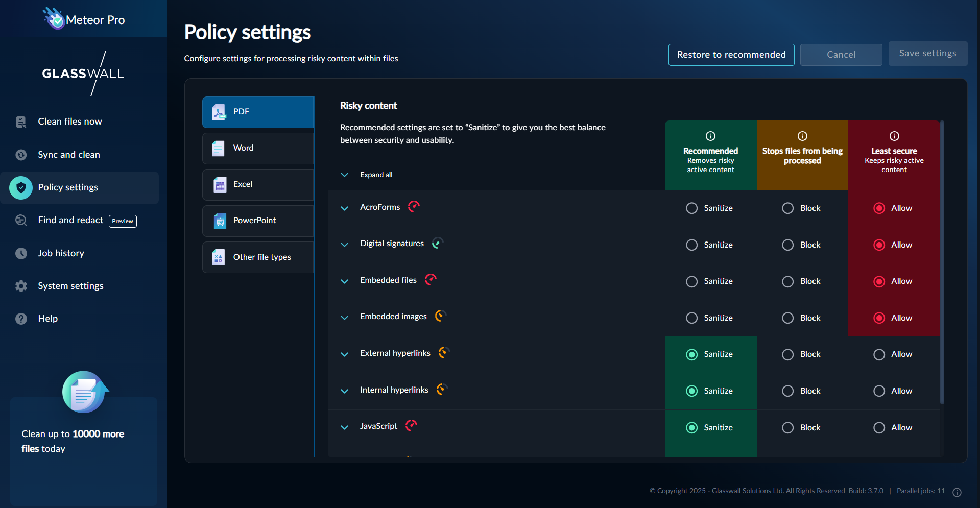Click the Job history clock icon
980x508 pixels.
[x=21, y=253]
